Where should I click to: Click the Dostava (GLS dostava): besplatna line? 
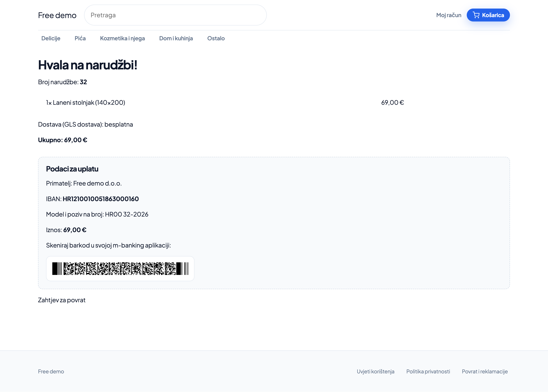[x=86, y=125]
